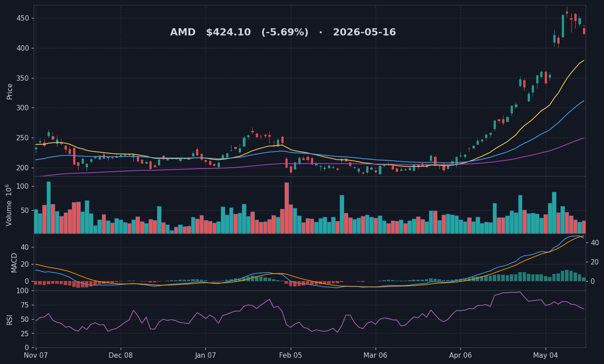The width and height of the screenshot is (604, 364).
Task: Click the RSI axis 25 label
Action: [25, 334]
